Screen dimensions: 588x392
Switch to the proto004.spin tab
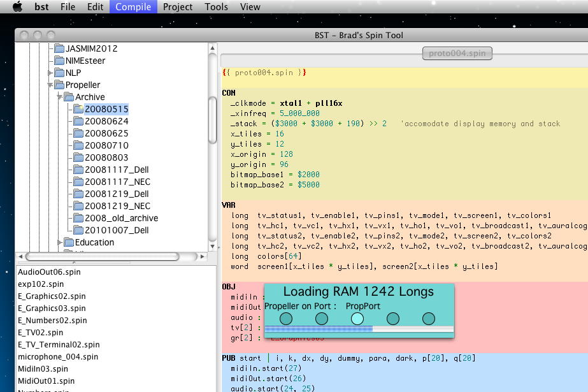(x=457, y=53)
